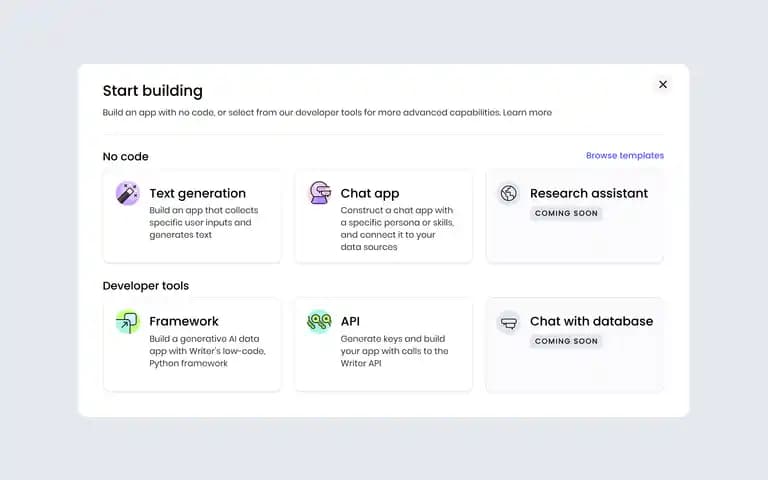Select the Text generation card title
The height and width of the screenshot is (480, 768).
coord(197,193)
